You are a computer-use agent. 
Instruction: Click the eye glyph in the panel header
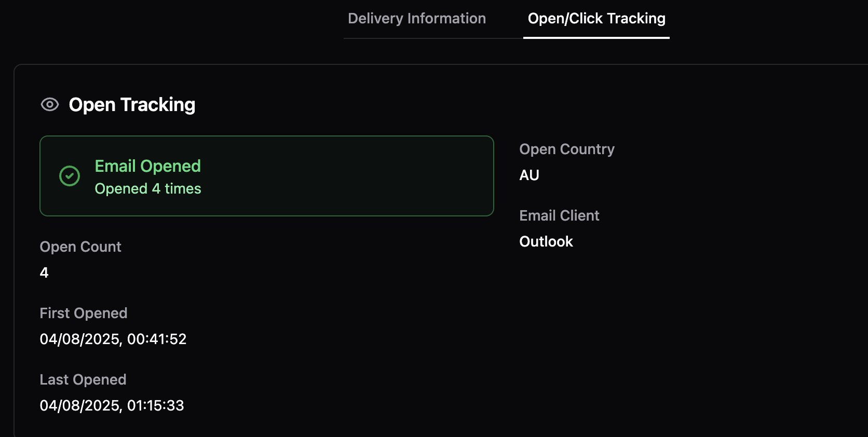point(49,105)
